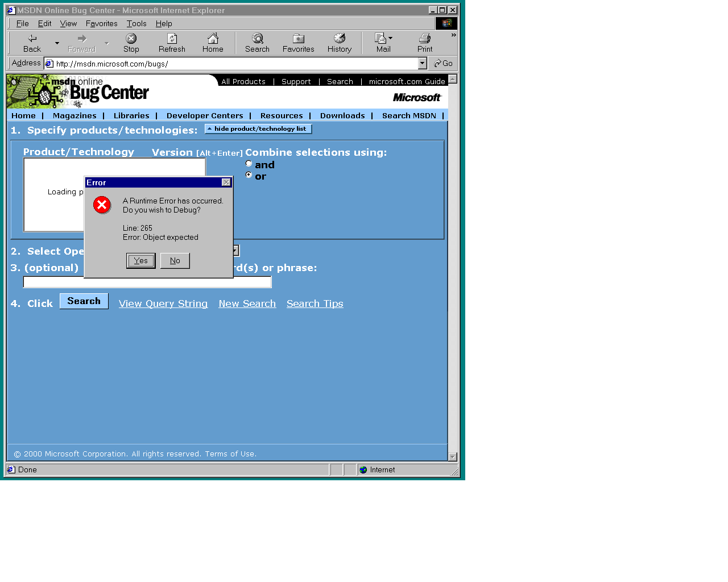
Task: Open the File menu
Action: (x=23, y=23)
